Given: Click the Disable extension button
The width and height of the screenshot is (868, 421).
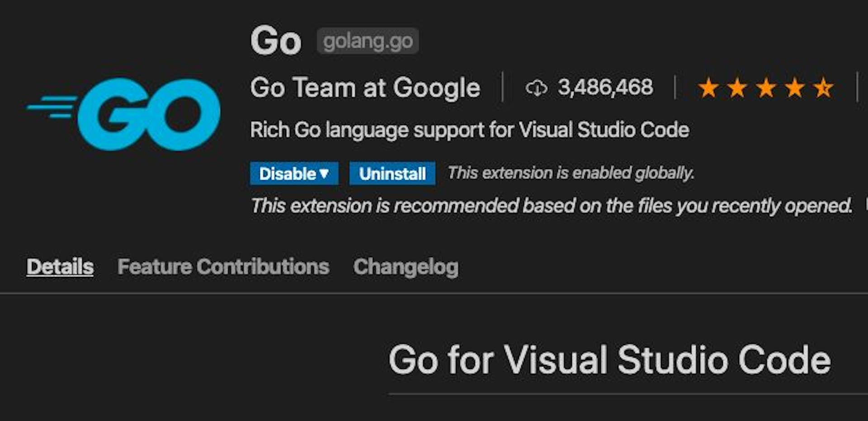Looking at the screenshot, I should (x=288, y=173).
